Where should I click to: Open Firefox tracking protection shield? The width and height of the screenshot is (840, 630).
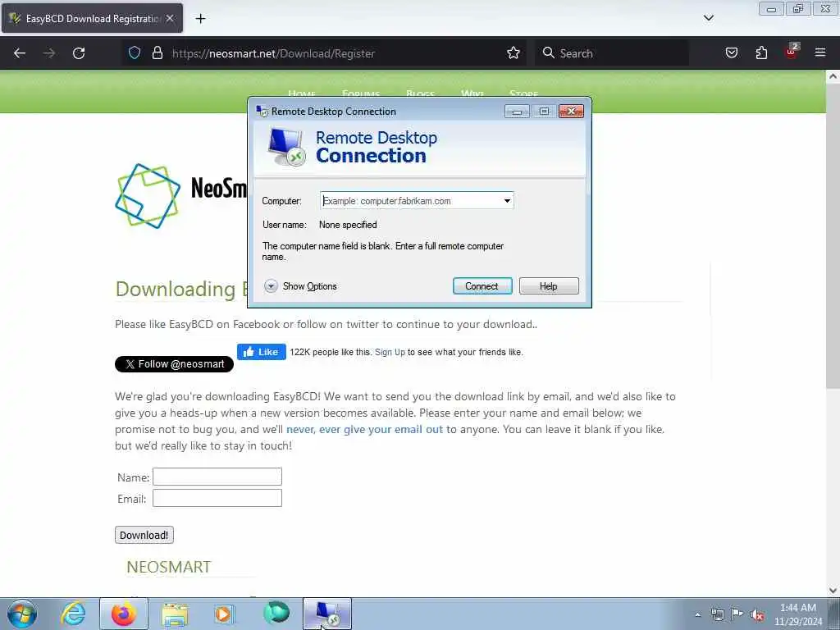pyautogui.click(x=135, y=52)
